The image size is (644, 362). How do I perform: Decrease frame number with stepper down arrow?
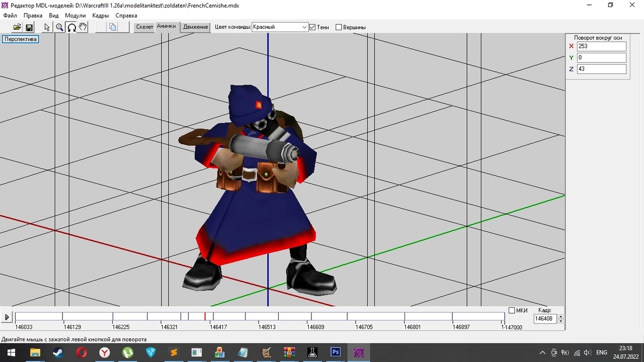pyautogui.click(x=561, y=321)
